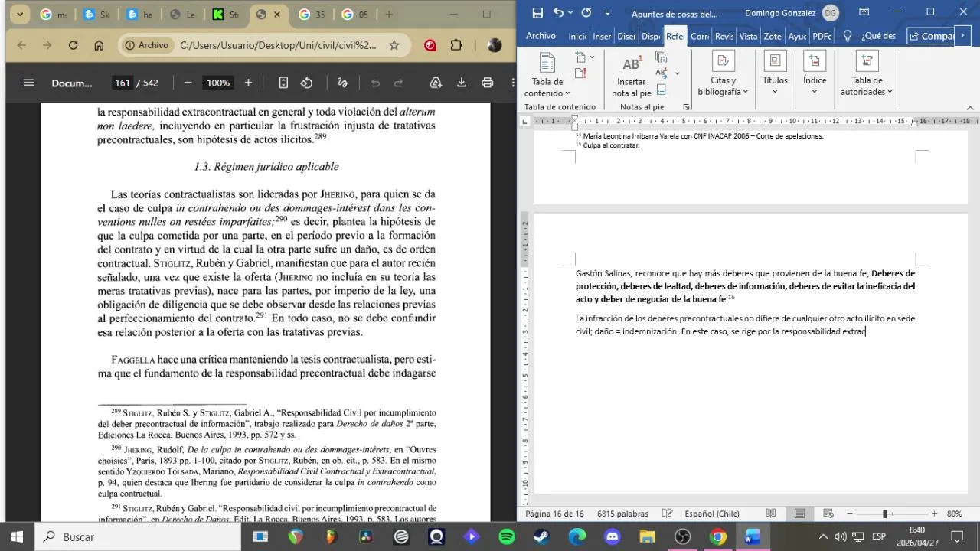Open the Archivo tab in Word
The image size is (980, 551).
click(x=541, y=36)
